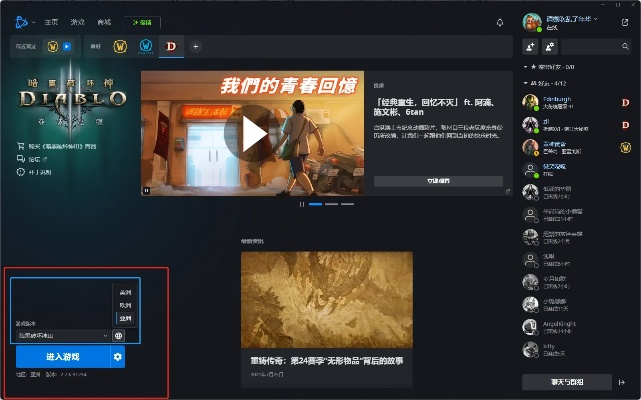
Task: Select friend kitty in the list
Action: (576, 349)
